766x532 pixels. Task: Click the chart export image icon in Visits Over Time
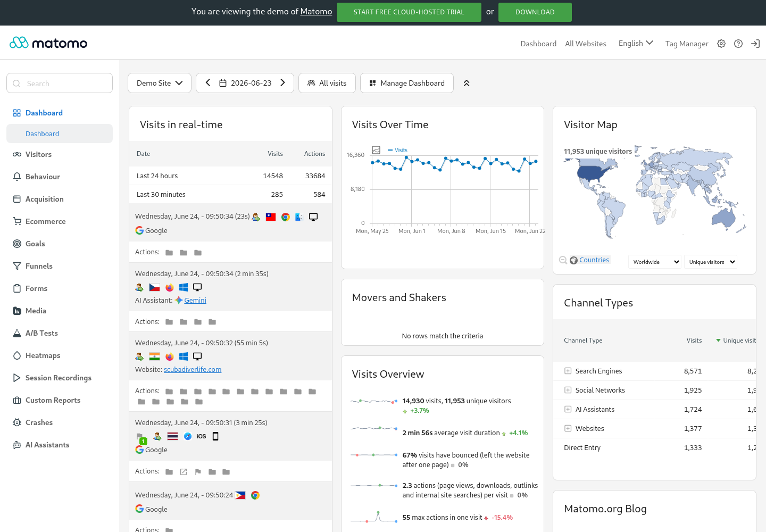coord(376,150)
